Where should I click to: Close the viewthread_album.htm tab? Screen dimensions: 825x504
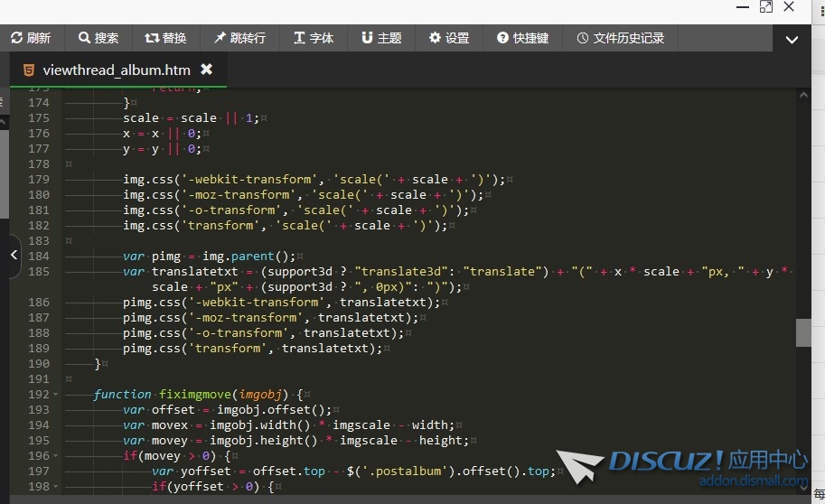pos(206,70)
